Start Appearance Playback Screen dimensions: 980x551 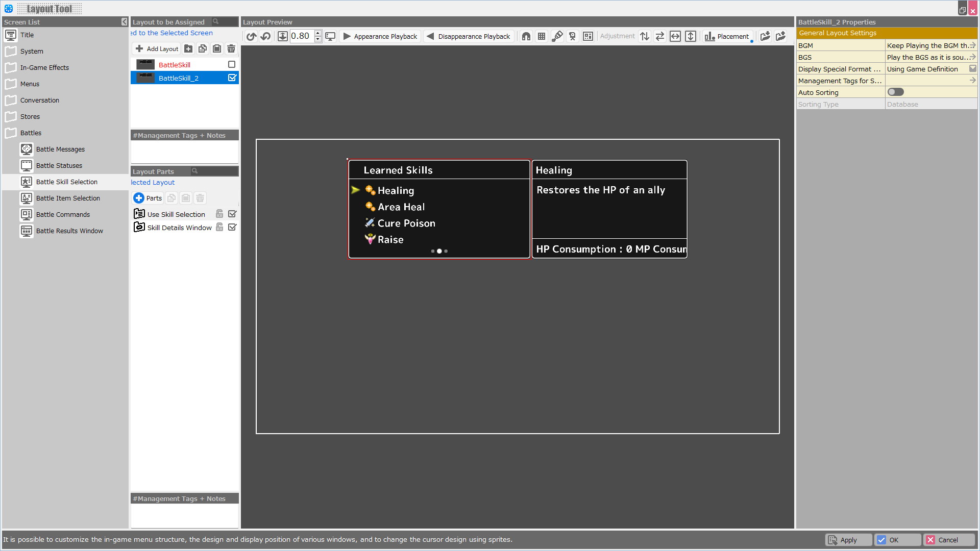(380, 36)
